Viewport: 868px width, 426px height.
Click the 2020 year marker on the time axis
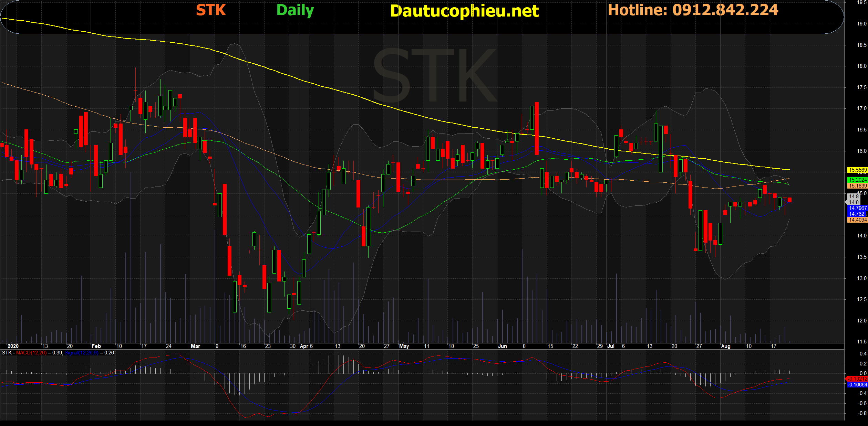tap(13, 346)
